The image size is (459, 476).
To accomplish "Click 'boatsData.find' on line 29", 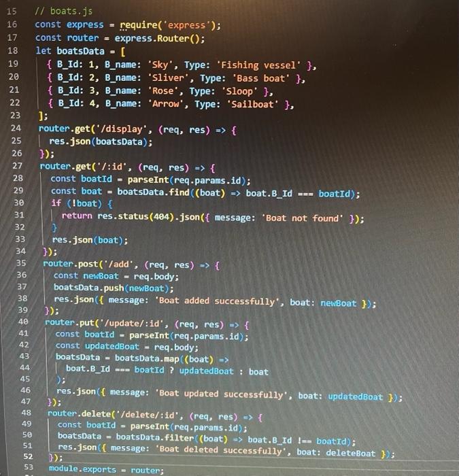I will coord(153,192).
